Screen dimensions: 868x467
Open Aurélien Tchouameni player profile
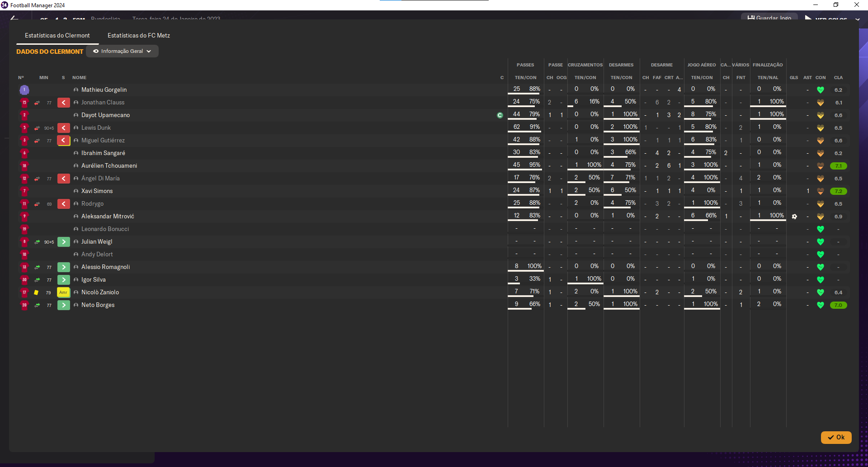click(109, 166)
